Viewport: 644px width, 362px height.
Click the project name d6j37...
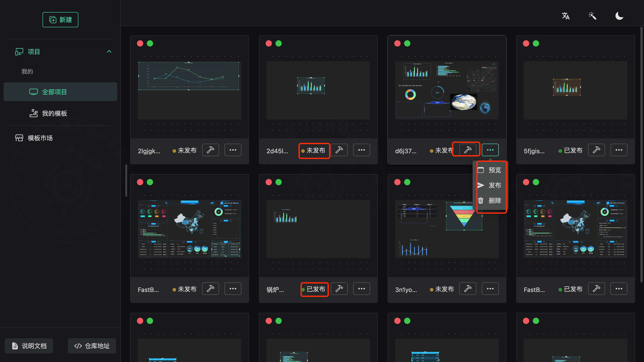[x=406, y=151]
